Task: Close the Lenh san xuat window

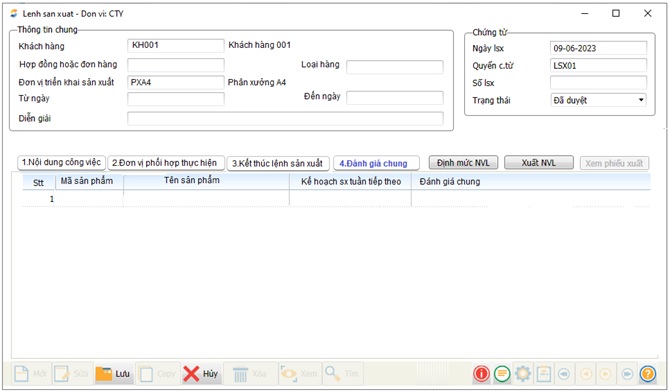Action: pos(647,14)
